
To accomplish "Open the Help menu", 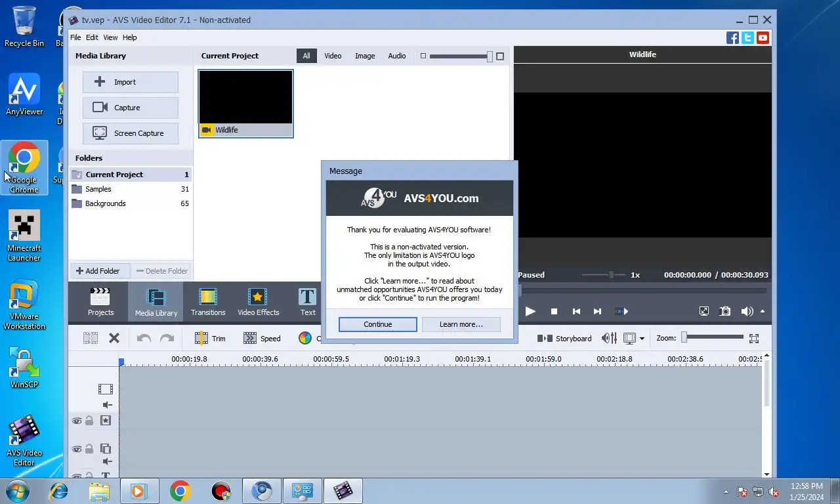I will coord(130,37).
